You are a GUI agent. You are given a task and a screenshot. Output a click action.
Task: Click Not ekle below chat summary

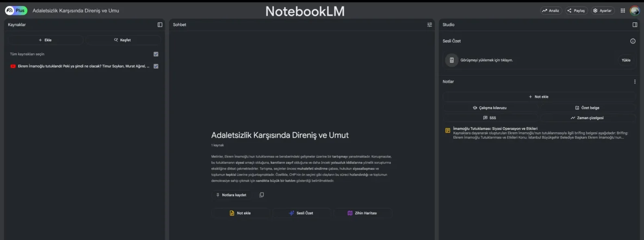[x=241, y=213]
